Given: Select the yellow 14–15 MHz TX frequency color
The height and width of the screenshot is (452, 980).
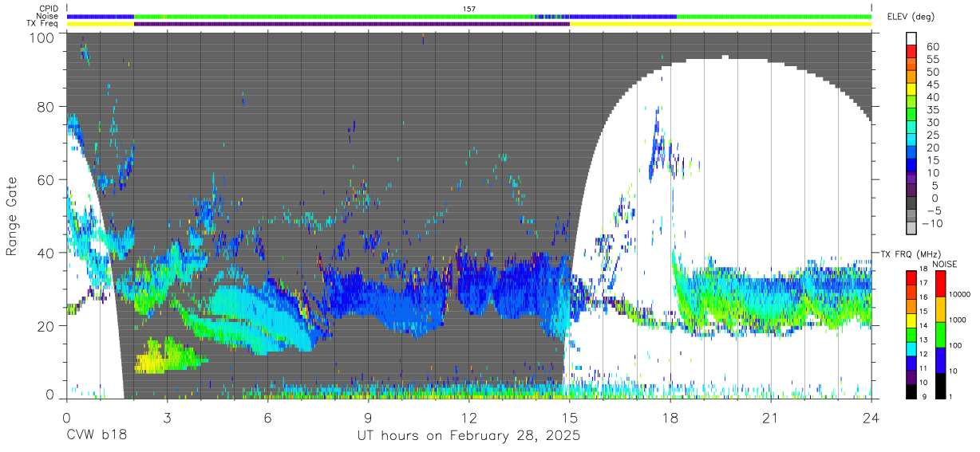Looking at the screenshot, I should 911,320.
